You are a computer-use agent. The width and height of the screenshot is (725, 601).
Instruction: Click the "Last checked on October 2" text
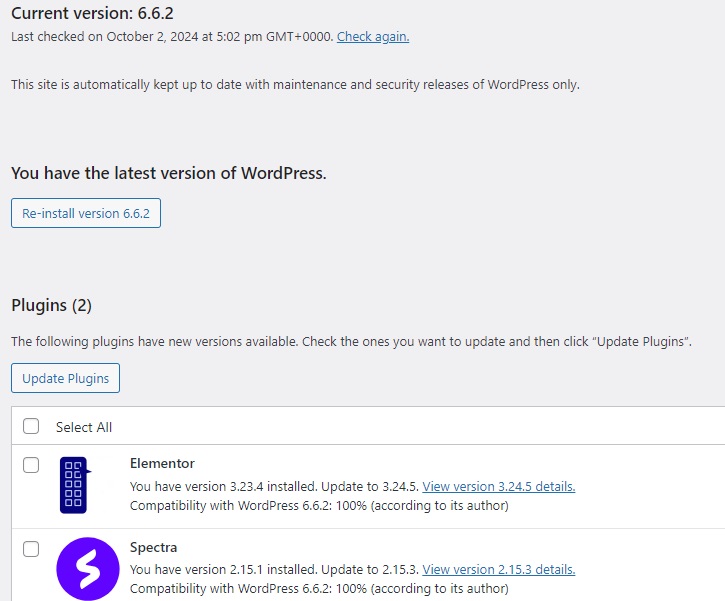172,37
